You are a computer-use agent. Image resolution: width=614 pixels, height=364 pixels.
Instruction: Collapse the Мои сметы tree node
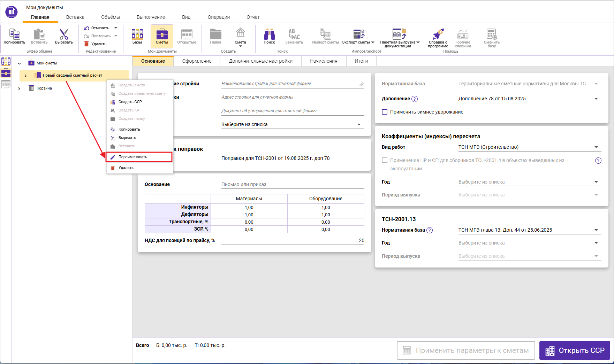pos(20,63)
